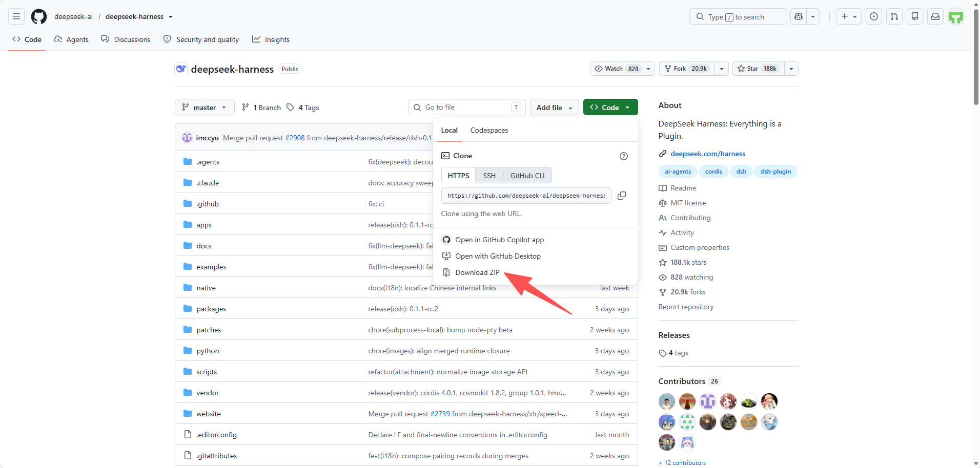Image resolution: width=980 pixels, height=468 pixels.
Task: Expand the Star lists dropdown arrow
Action: click(x=791, y=69)
